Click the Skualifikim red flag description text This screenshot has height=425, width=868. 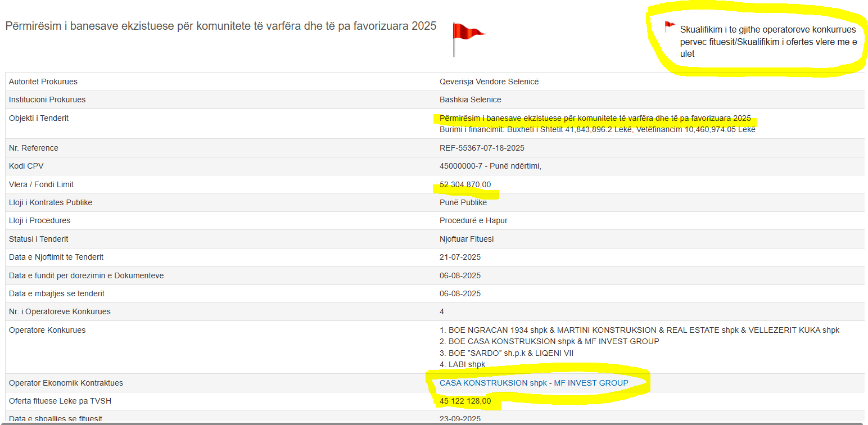pos(767,42)
